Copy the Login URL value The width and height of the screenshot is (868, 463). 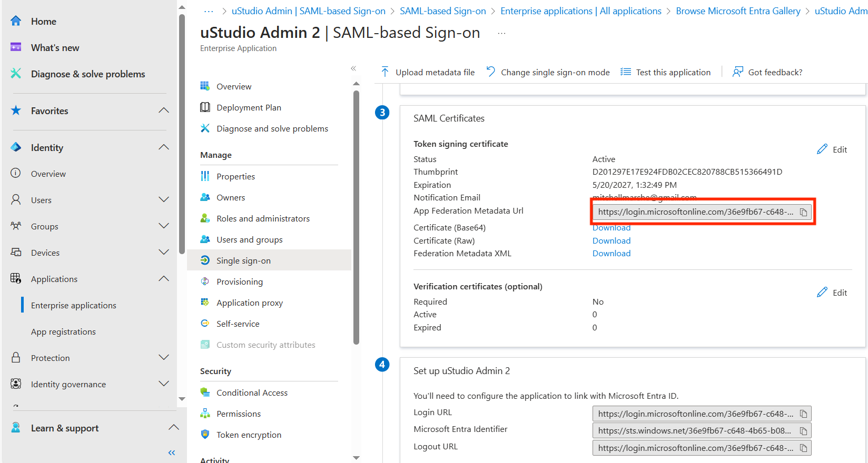(x=803, y=414)
